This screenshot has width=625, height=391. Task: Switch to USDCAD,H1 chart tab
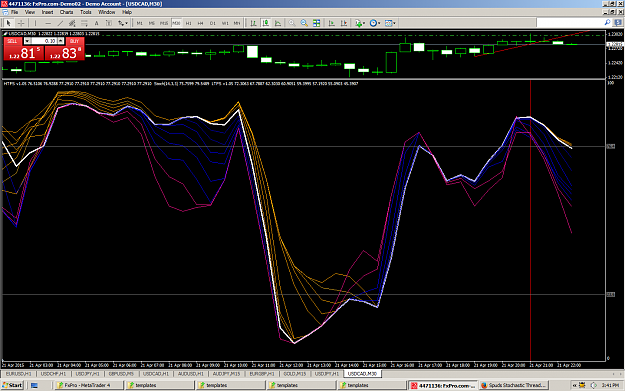click(x=156, y=374)
